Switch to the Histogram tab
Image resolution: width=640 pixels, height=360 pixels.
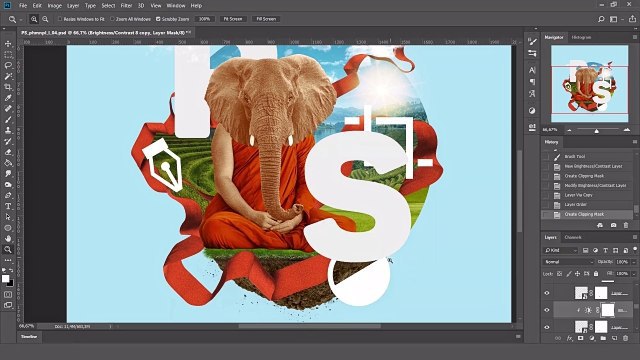point(581,37)
